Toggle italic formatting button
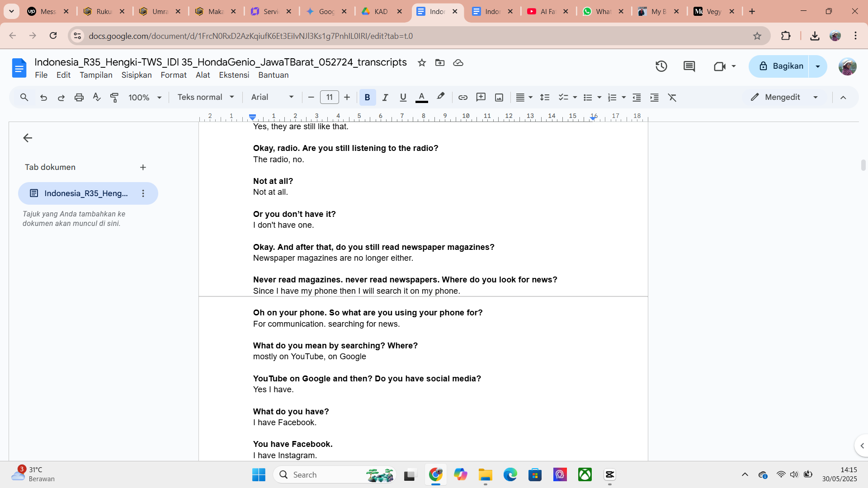 (385, 97)
